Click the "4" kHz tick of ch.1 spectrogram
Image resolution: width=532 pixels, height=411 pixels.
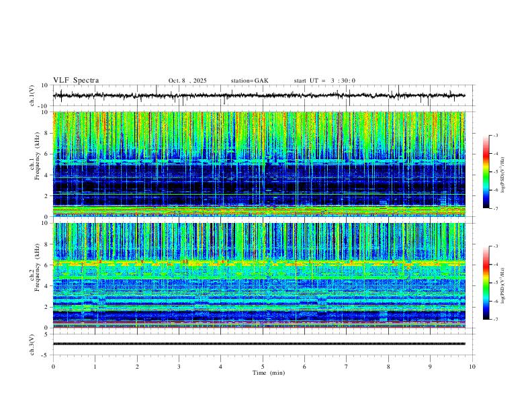[47, 175]
